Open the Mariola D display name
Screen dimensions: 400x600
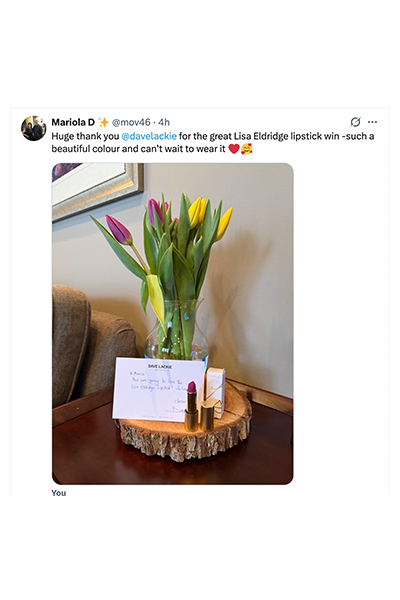73,122
